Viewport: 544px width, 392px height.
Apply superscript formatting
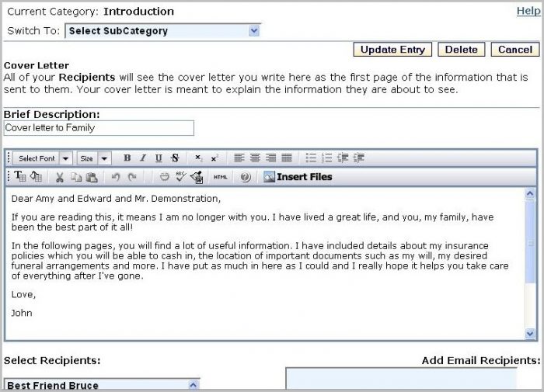[x=214, y=158]
